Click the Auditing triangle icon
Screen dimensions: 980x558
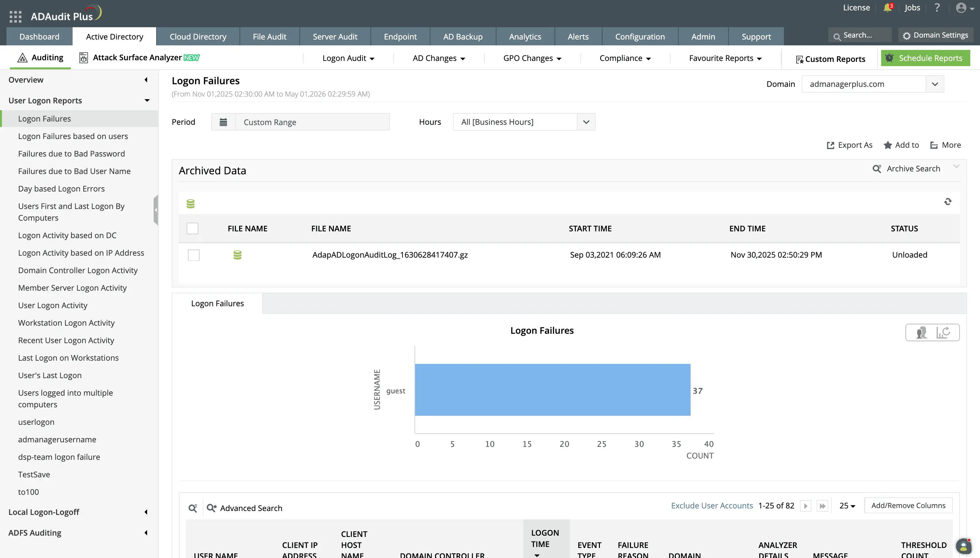point(23,58)
